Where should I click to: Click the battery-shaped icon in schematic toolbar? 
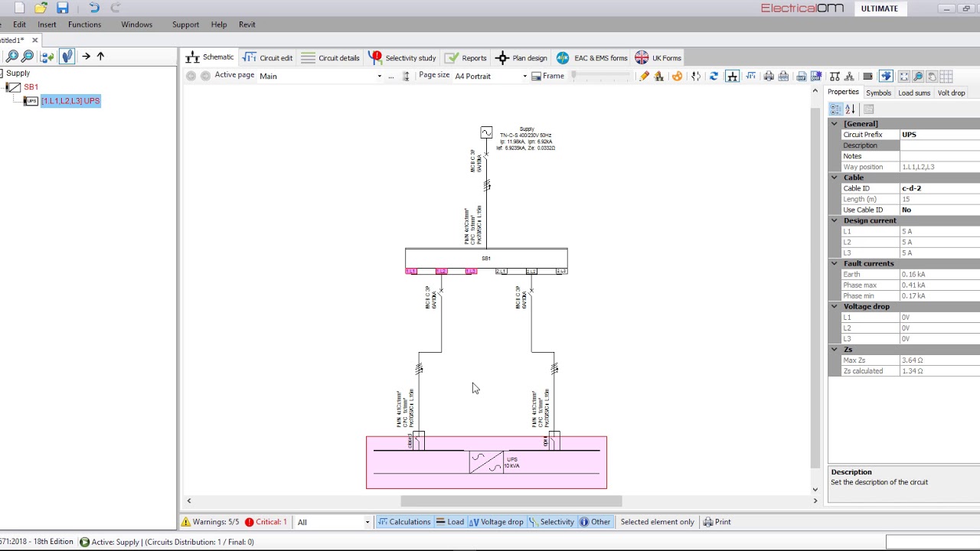tap(867, 76)
